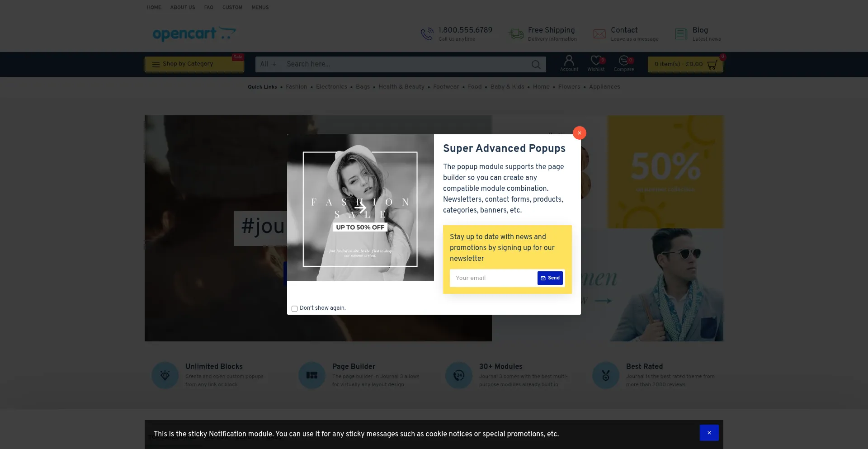Click the Best Rated heading
The height and width of the screenshot is (449, 868).
tap(645, 367)
